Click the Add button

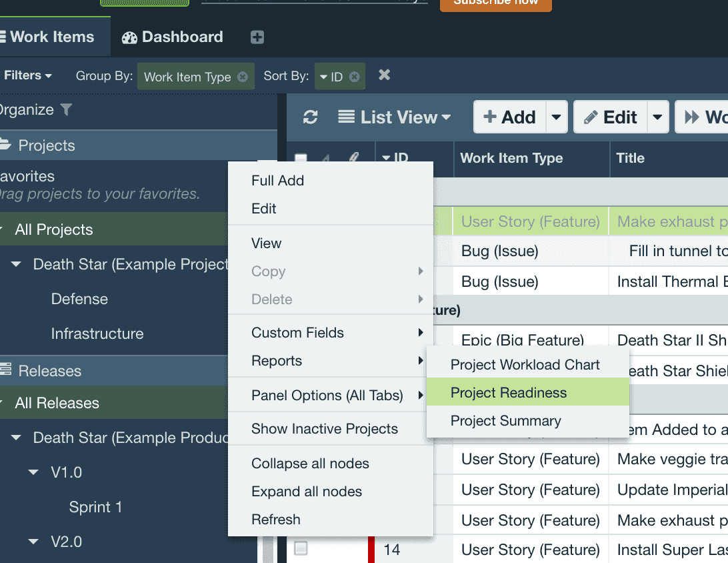pos(510,117)
